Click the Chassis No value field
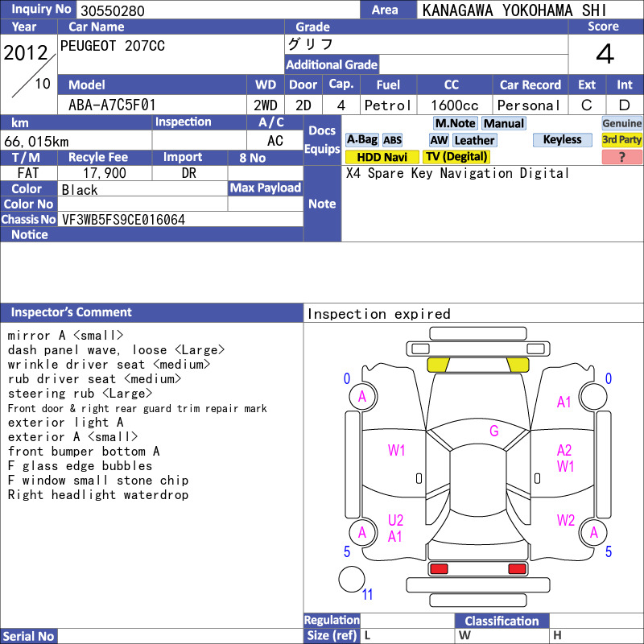The image size is (644, 644). pos(180,219)
